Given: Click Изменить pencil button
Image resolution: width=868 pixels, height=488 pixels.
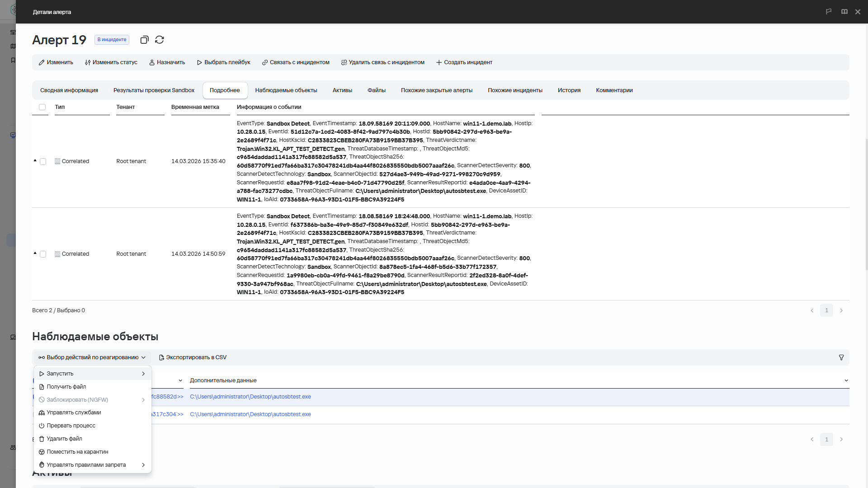Looking at the screenshot, I should pos(56,62).
